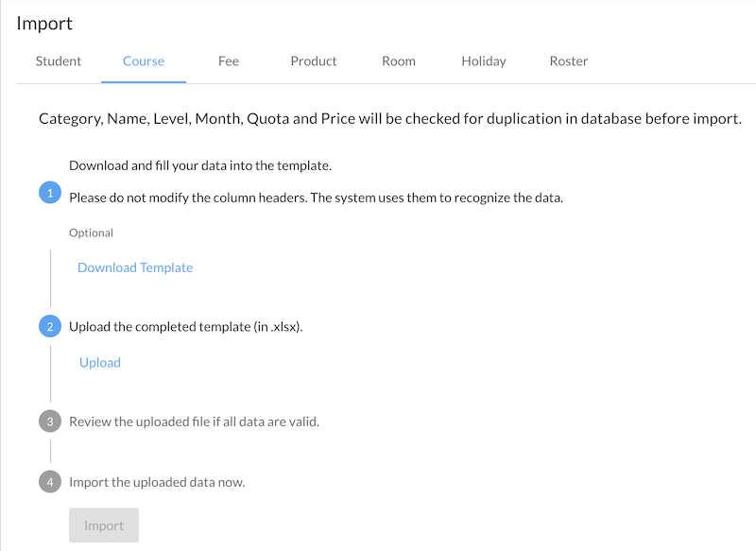
Task: Click the 'Review the uploaded file' step text
Action: click(x=194, y=422)
